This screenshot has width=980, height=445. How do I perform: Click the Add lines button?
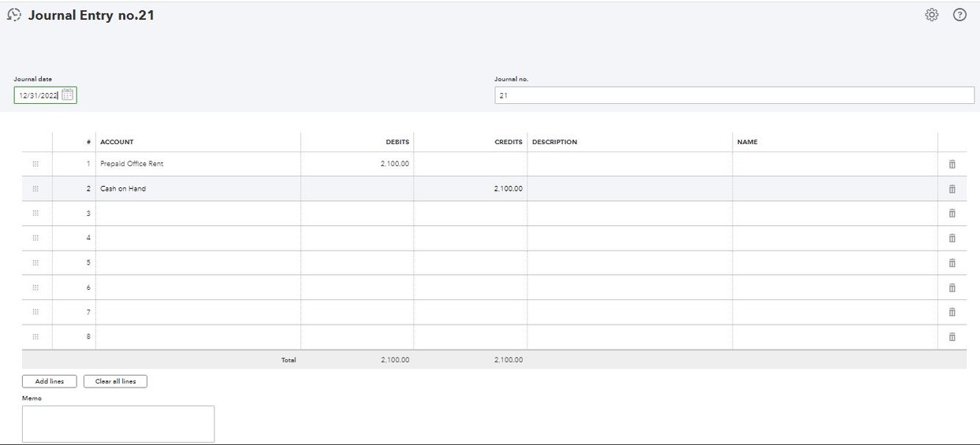tap(50, 381)
